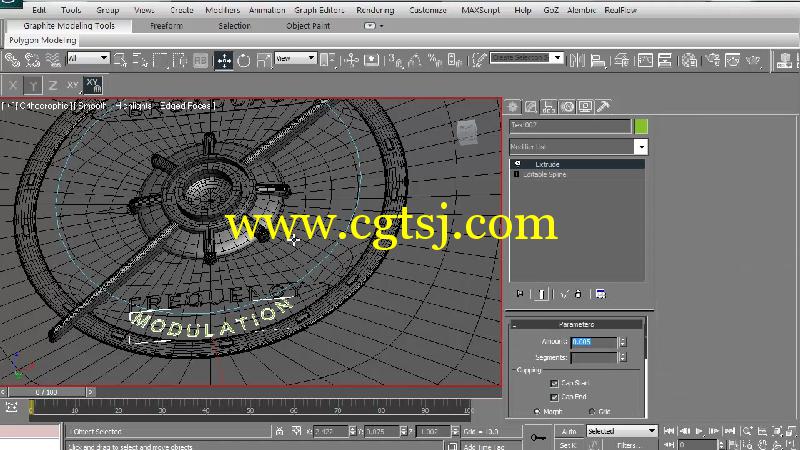This screenshot has height=450, width=800.
Task: Uncheck the Cap End checkbox
Action: pos(554,397)
